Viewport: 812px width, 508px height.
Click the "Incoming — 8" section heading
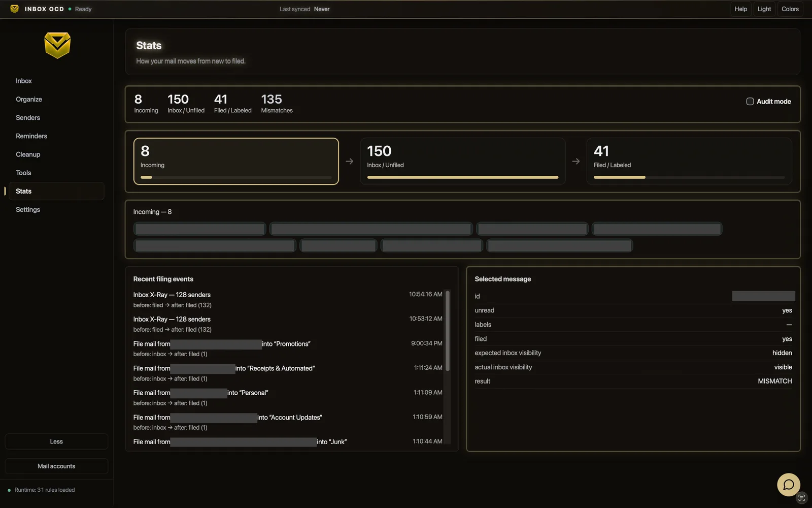[x=152, y=212]
